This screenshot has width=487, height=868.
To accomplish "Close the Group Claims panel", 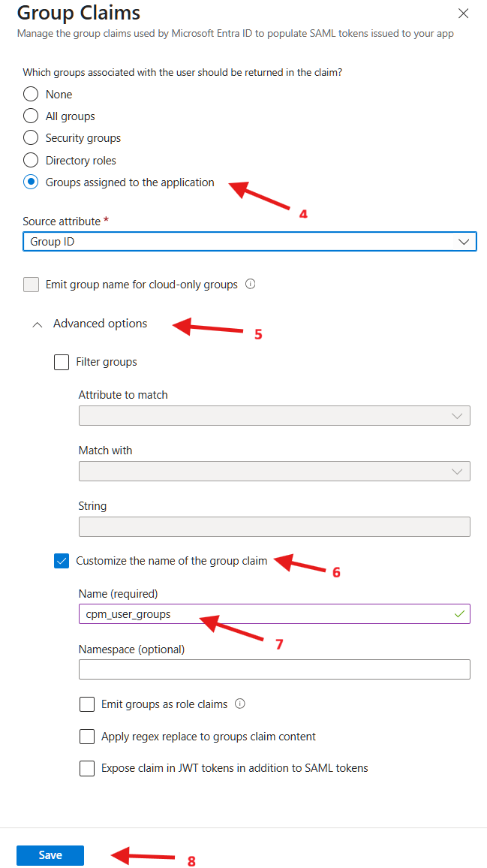I will coord(463,14).
